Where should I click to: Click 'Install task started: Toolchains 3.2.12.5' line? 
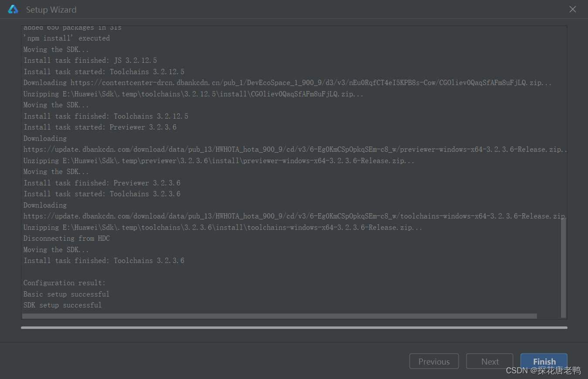104,72
